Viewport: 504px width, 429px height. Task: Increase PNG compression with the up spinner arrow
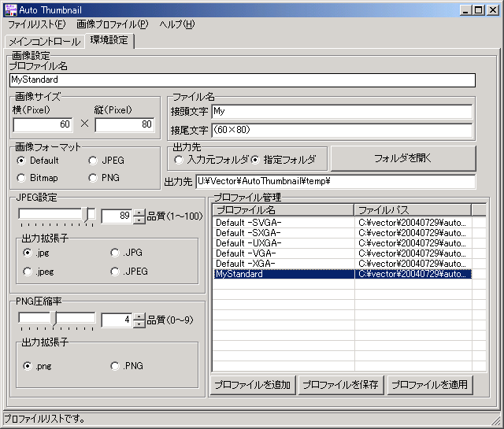[x=139, y=316]
